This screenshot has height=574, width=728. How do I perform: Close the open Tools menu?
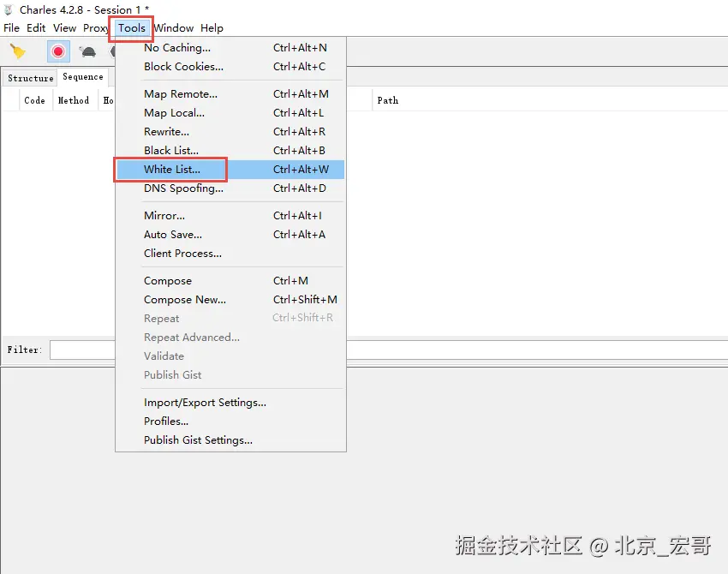click(x=131, y=28)
